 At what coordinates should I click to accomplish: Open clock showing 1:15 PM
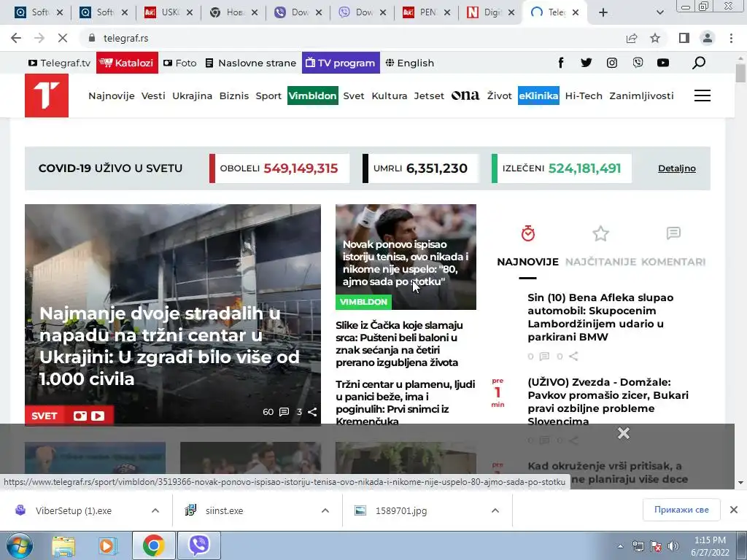pyautogui.click(x=710, y=546)
